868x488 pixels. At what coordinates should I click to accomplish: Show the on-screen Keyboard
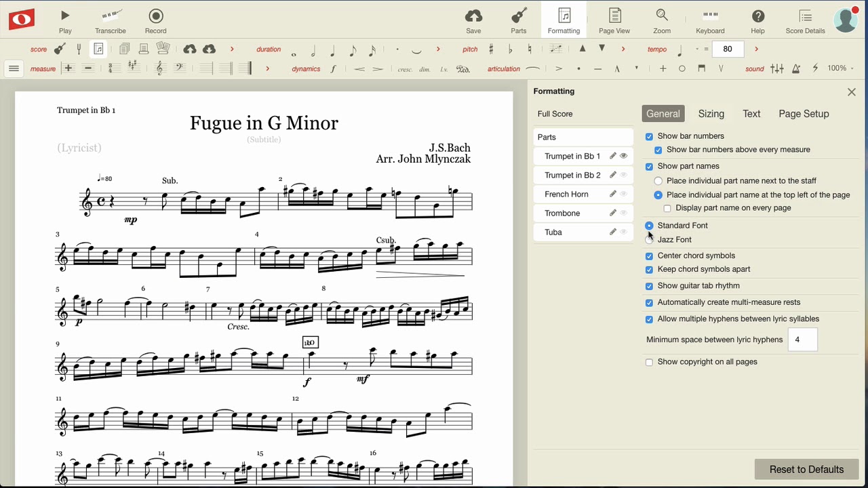pyautogui.click(x=710, y=20)
